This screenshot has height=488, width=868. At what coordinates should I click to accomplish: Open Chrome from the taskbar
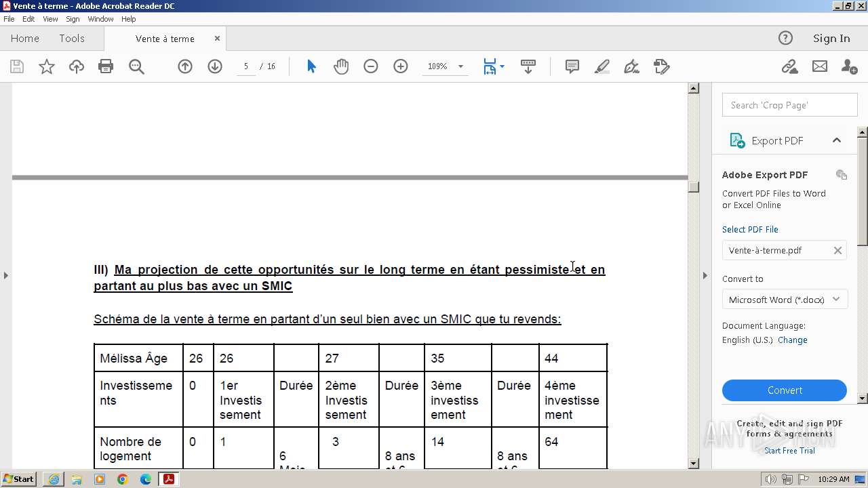[123, 479]
